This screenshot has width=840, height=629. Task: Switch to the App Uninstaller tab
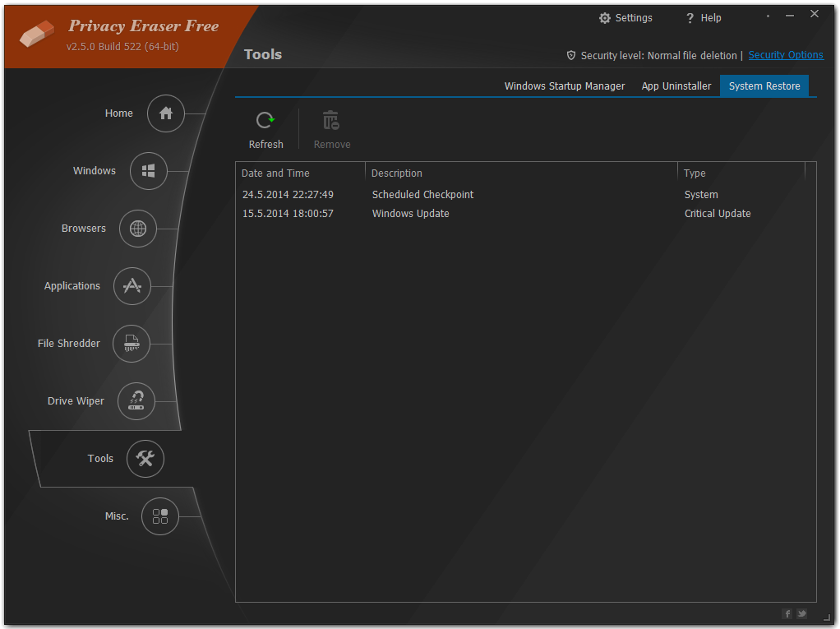tap(676, 86)
